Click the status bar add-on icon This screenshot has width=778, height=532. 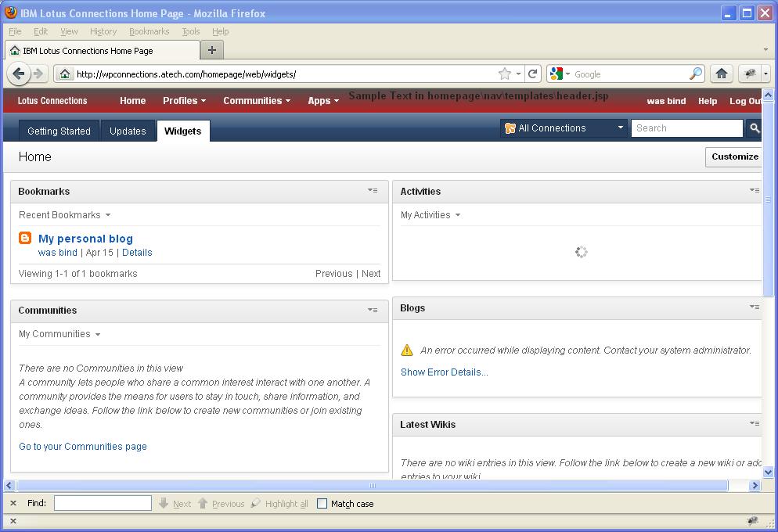tap(752, 520)
